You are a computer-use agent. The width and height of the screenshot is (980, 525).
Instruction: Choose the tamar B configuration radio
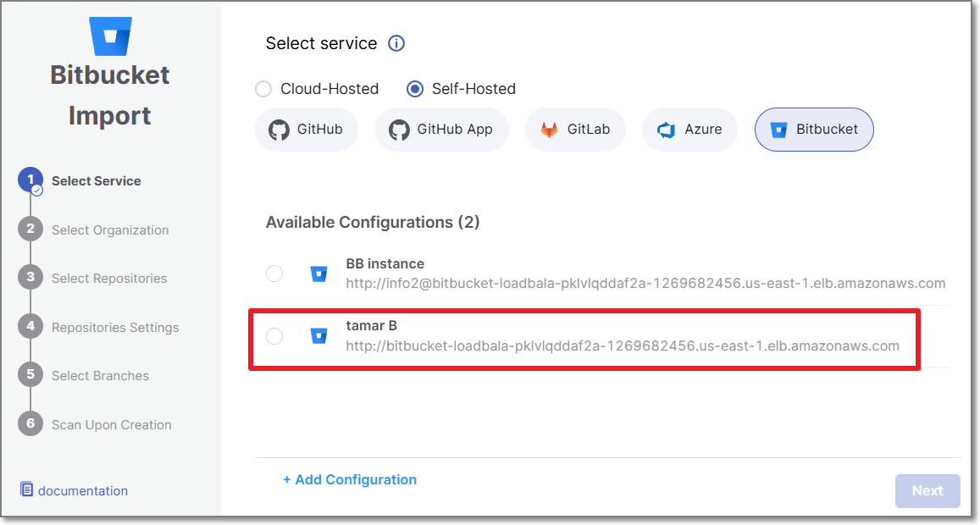pyautogui.click(x=274, y=336)
